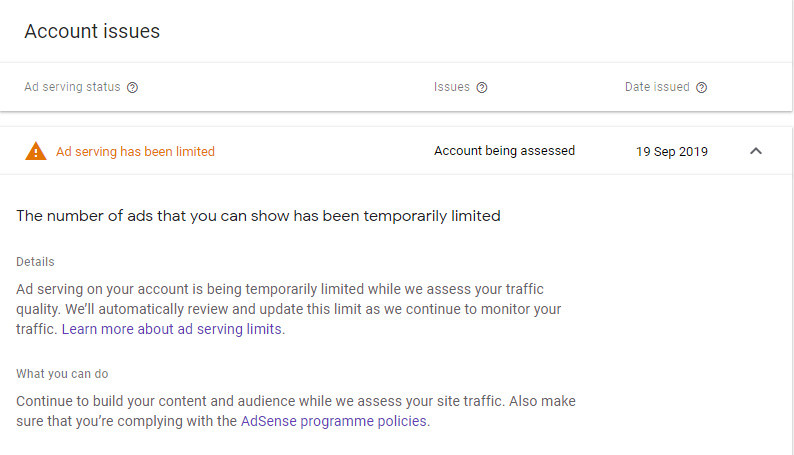
Task: Click the 'What you can do' label
Action: (x=62, y=374)
